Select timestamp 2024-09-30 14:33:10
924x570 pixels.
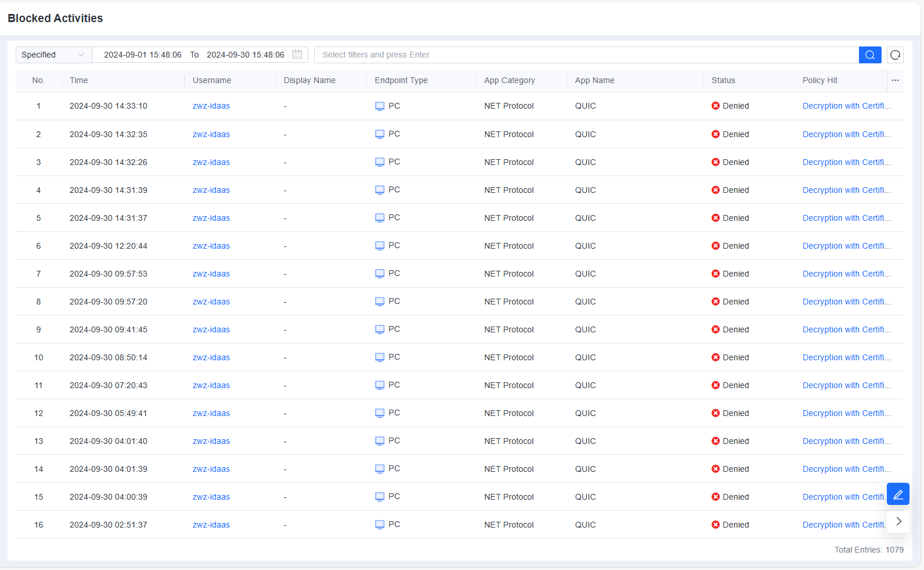click(x=109, y=106)
